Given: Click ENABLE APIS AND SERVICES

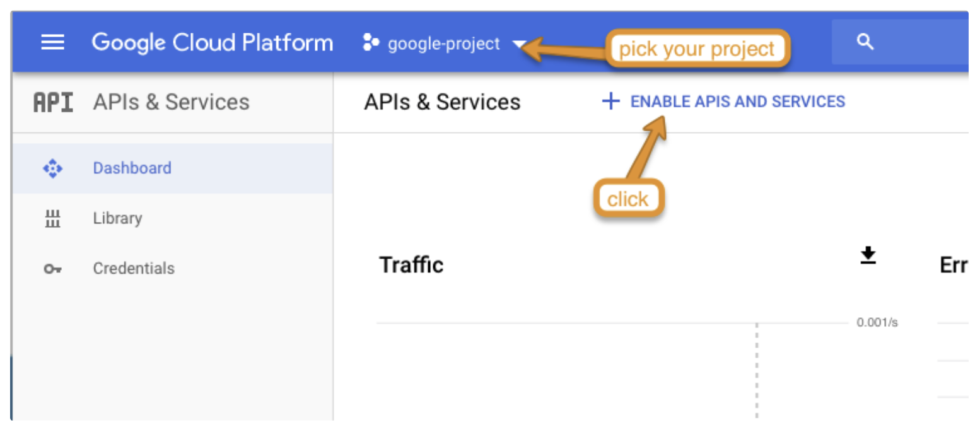Looking at the screenshot, I should point(737,102).
